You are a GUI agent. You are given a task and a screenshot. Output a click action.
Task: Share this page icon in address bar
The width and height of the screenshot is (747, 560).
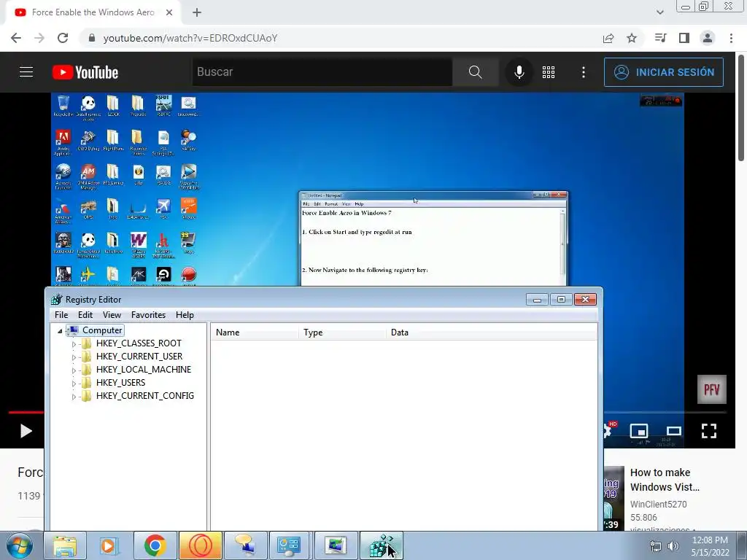pos(608,38)
